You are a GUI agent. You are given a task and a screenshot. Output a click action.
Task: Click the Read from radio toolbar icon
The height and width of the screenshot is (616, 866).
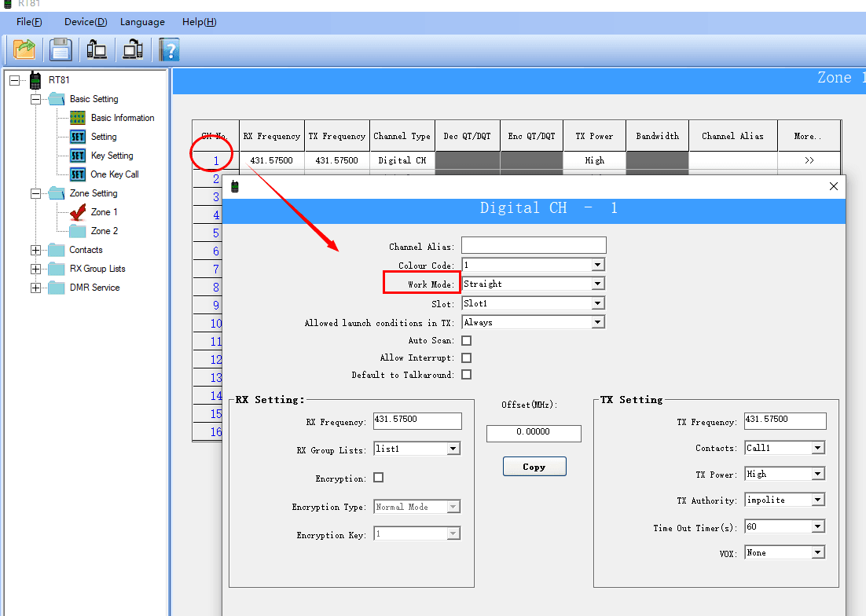pos(97,49)
